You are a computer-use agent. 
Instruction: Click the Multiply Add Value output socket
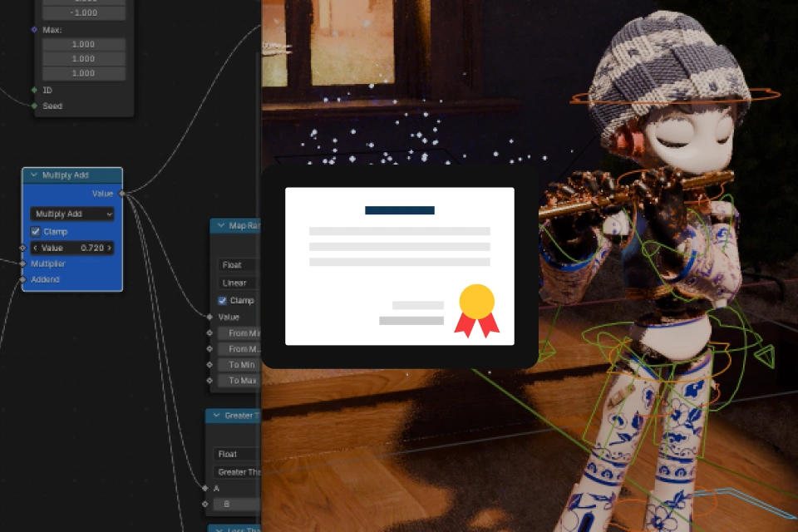pos(121,194)
